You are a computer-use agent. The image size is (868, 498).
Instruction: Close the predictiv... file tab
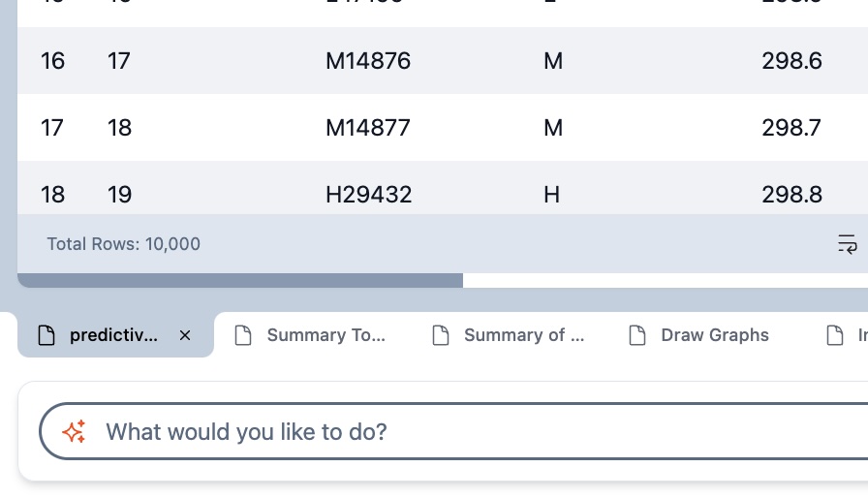point(185,335)
